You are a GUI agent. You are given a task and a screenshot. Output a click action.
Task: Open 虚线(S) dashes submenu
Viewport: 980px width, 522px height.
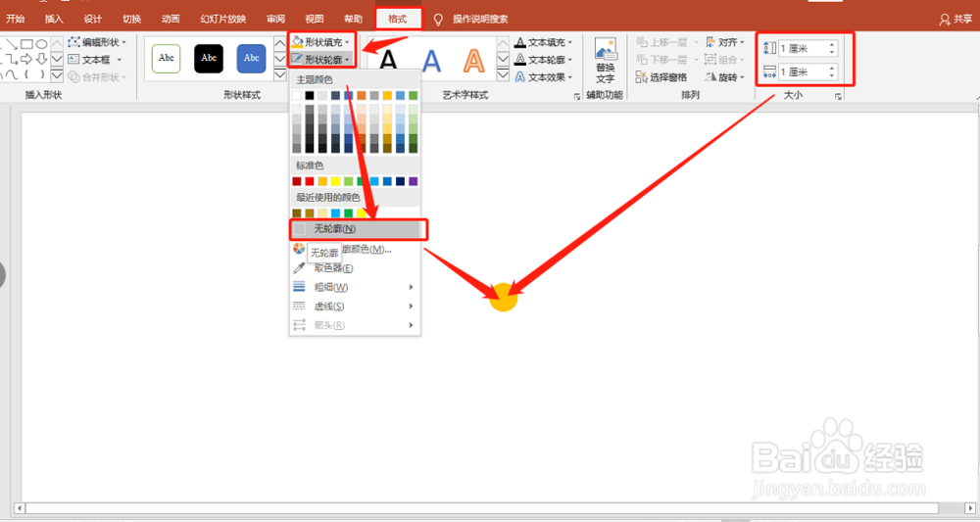coord(355,306)
